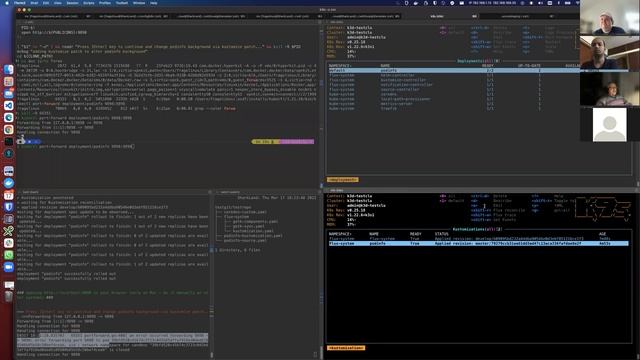Open the Profiles menu
Image resolution: width=640 pixels, height=360 pixels.
click(105, 3)
